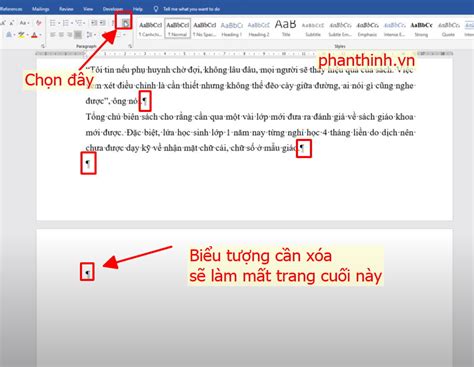Open the Highlight Color dropdown arrow

28,35
